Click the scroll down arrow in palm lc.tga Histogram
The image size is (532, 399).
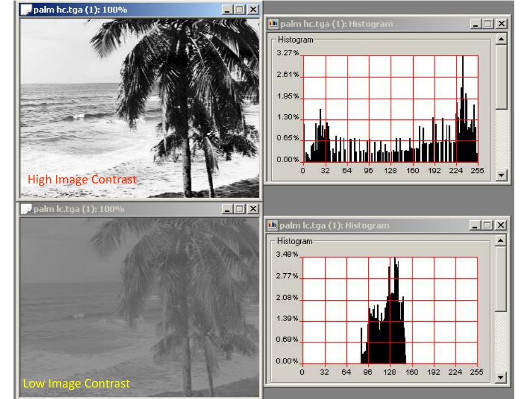click(500, 377)
